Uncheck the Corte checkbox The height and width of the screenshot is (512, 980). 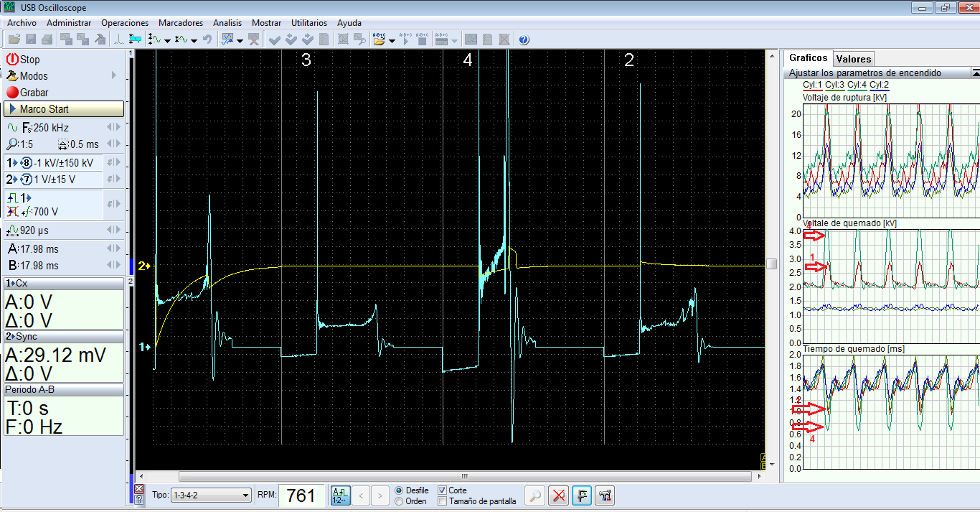tap(442, 490)
